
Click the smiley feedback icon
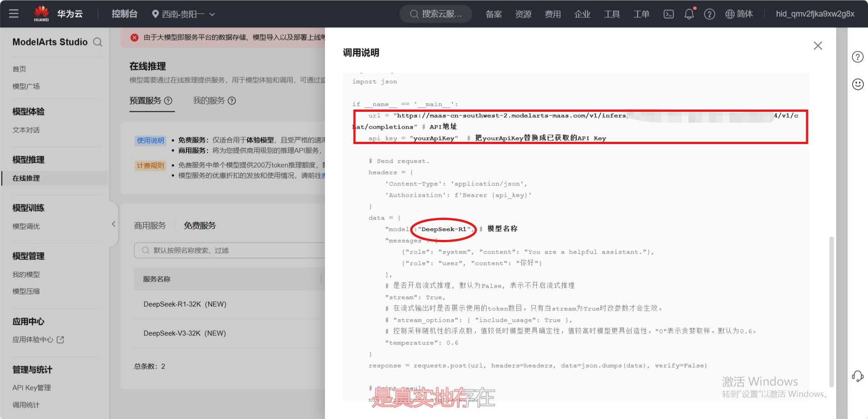(x=858, y=85)
